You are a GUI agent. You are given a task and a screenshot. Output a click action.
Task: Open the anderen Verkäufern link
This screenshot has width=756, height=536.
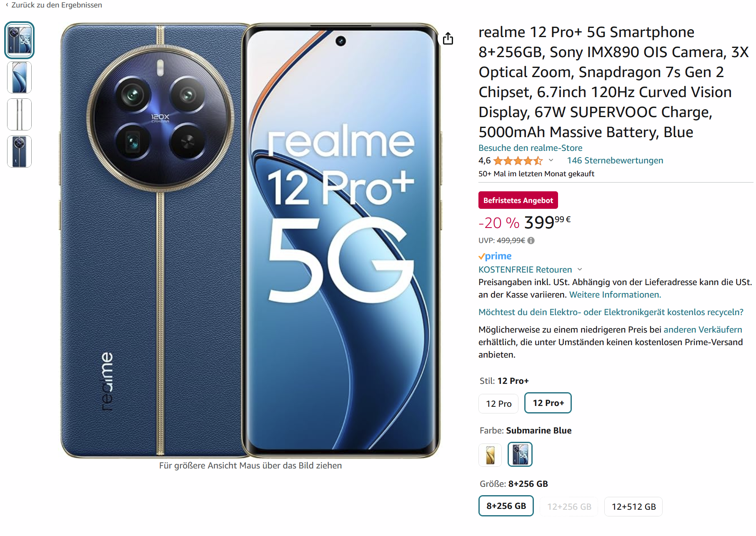(703, 330)
